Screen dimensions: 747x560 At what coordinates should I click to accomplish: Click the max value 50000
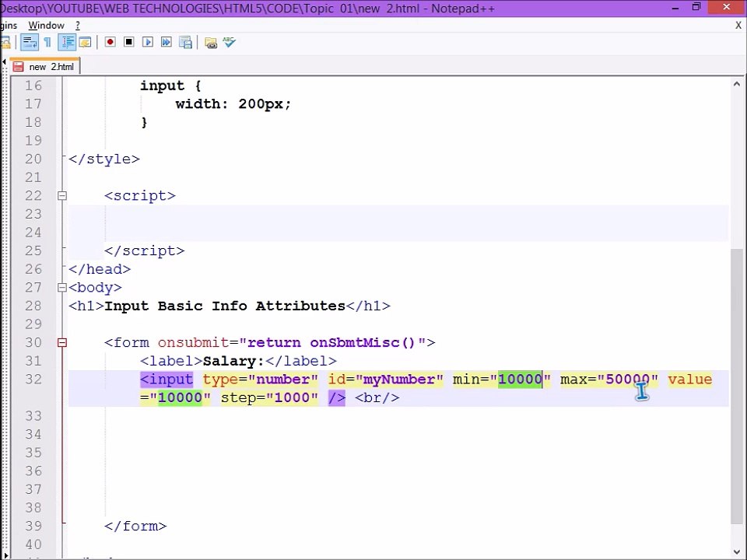pyautogui.click(x=627, y=380)
